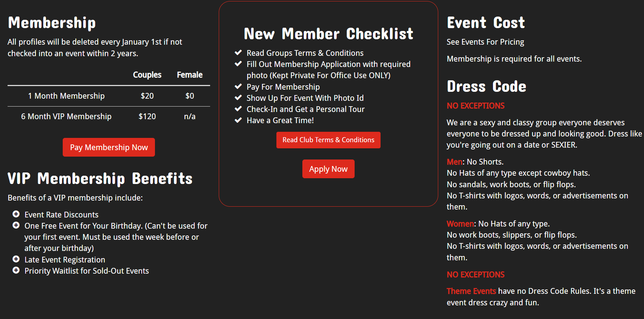Click the checkmark beside Check-In and Get a Personal Tour
Screen dimensions: 644x319
pos(238,109)
